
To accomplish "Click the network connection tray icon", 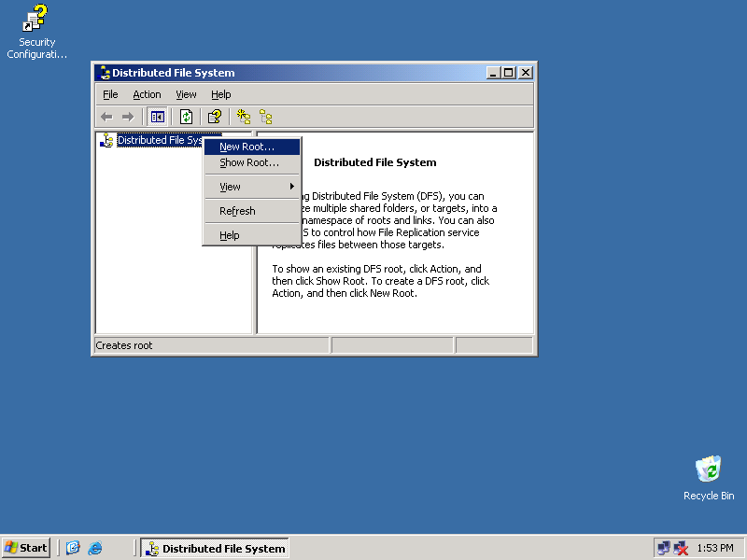I will pyautogui.click(x=663, y=548).
